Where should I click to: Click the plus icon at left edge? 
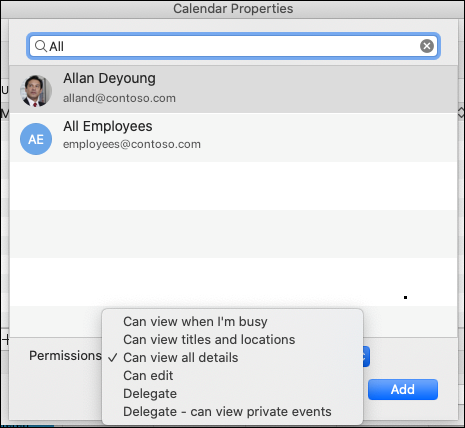6,340
